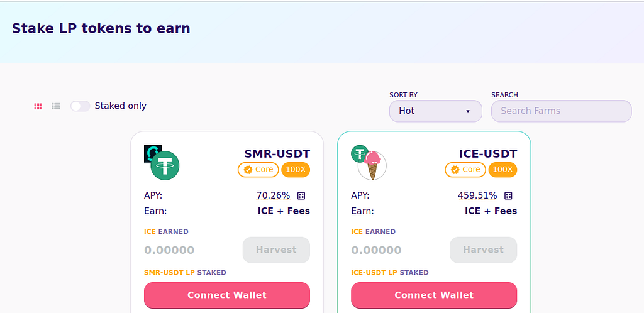
Task: Click Harvest button on SMR-USDT card
Action: pyautogui.click(x=277, y=250)
